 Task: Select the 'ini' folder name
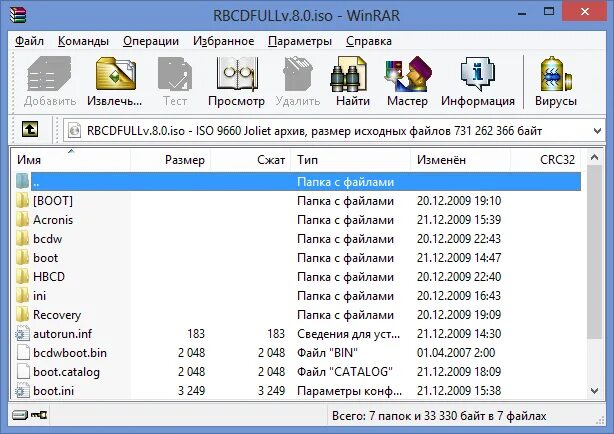pyautogui.click(x=40, y=296)
